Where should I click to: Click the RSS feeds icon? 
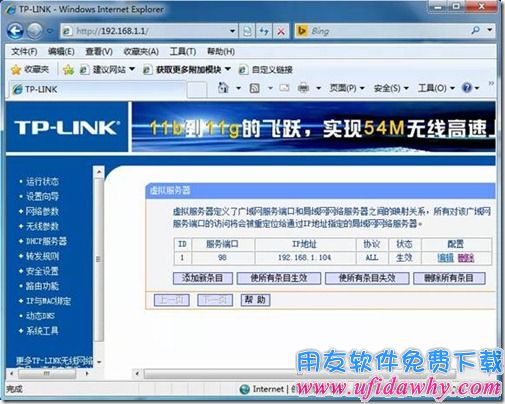(x=255, y=88)
